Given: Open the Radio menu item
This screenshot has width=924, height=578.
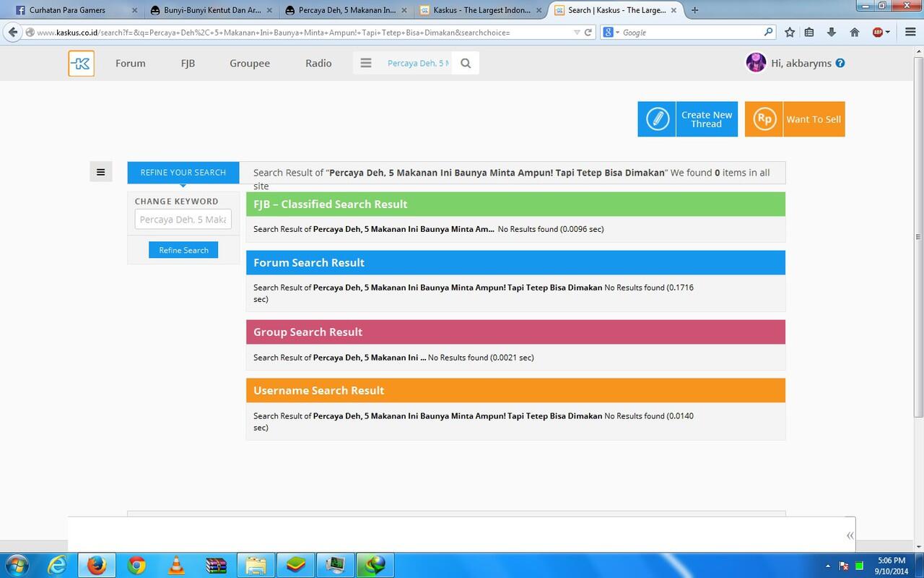Looking at the screenshot, I should pyautogui.click(x=318, y=64).
